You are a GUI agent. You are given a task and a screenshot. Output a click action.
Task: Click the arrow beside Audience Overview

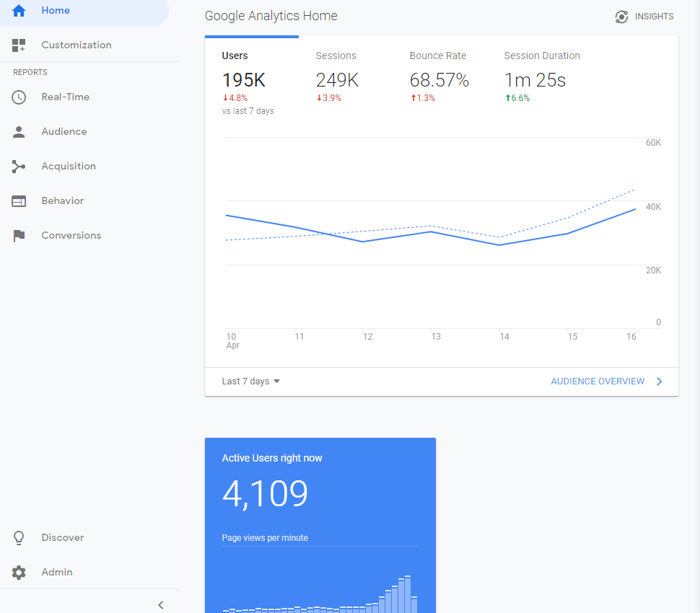[x=660, y=382]
